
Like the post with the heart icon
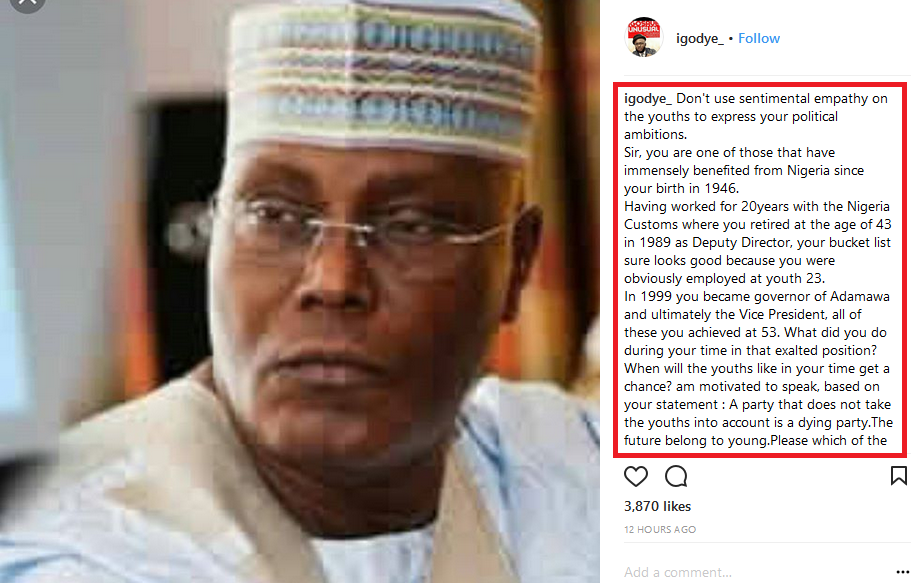[635, 476]
